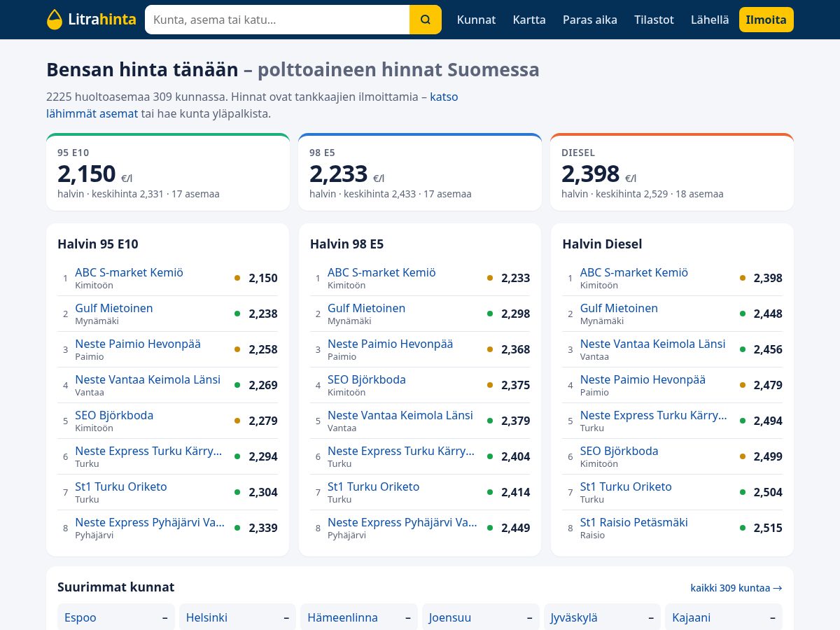Select the Joensuu municipality tile

tap(481, 617)
